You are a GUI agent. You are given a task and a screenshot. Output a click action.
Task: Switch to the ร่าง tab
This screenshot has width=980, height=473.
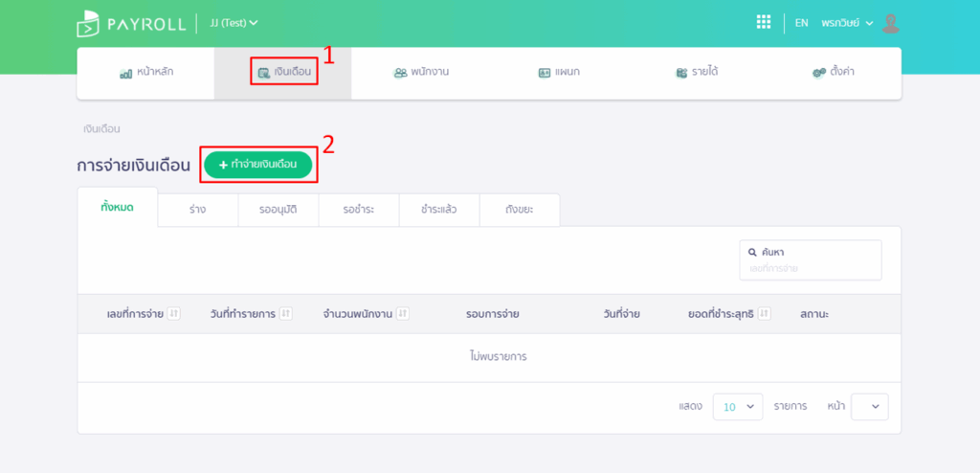(x=197, y=209)
